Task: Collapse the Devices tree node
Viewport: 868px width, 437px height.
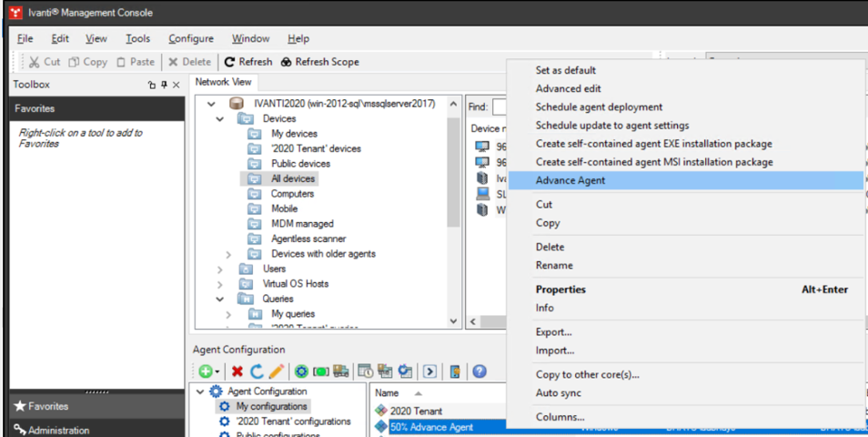Action: 220,118
